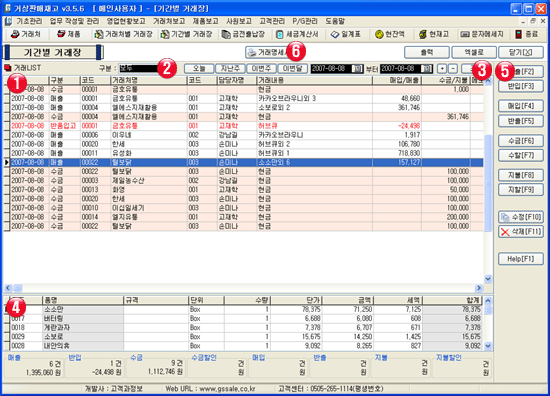
Task: Click the 엑셀로 export button
Action: pos(474,52)
